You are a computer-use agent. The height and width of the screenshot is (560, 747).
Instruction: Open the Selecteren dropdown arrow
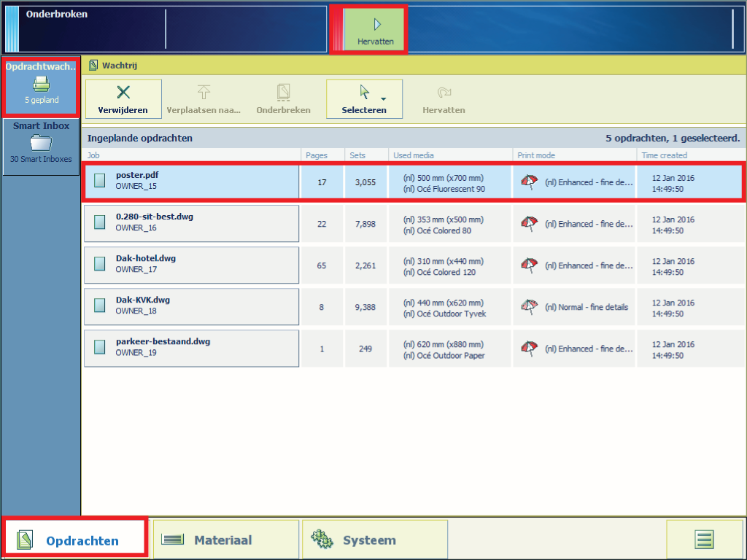click(x=384, y=99)
